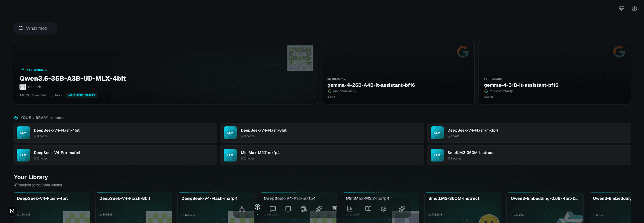Open DeepSeek-V4-Pro-mxfp4 library row
The image size is (644, 223).
click(x=115, y=155)
